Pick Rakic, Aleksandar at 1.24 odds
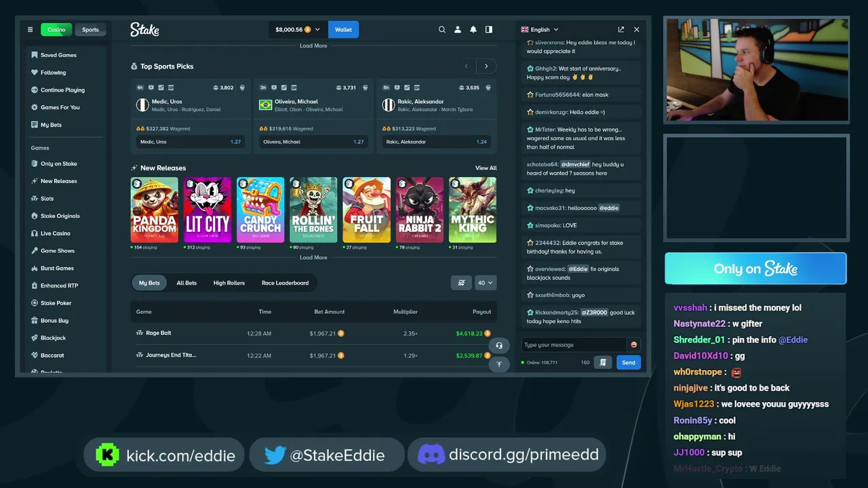 point(437,142)
